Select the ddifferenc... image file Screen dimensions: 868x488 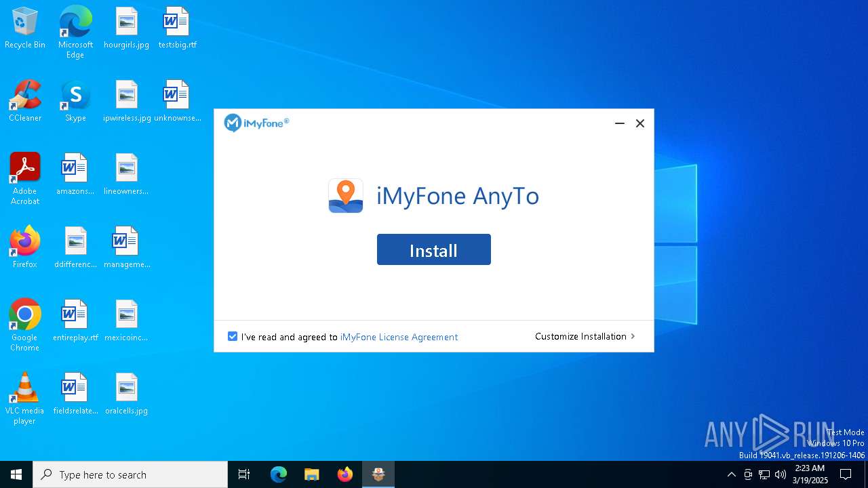(75, 248)
